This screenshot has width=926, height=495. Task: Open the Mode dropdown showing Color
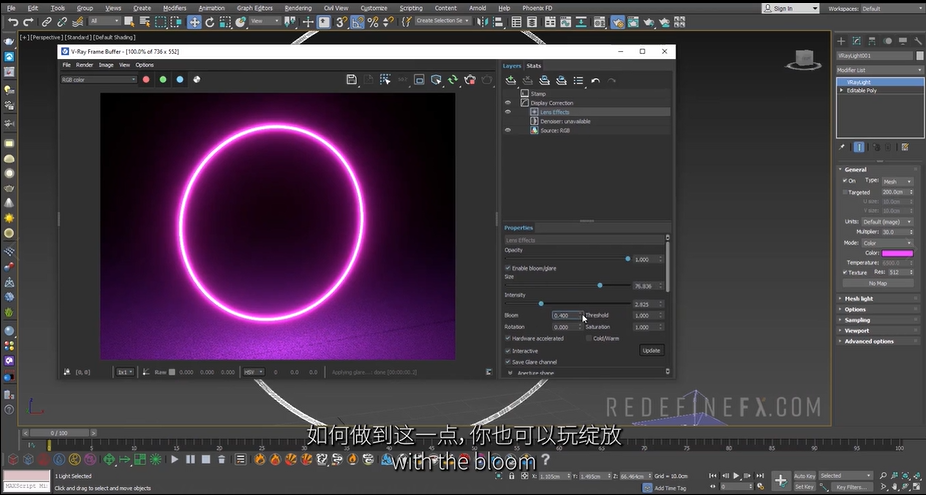coord(887,243)
